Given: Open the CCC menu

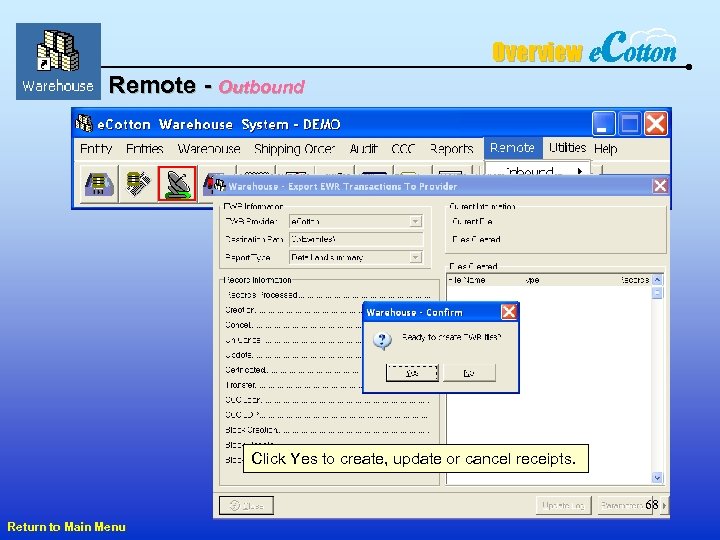Looking at the screenshot, I should (403, 149).
